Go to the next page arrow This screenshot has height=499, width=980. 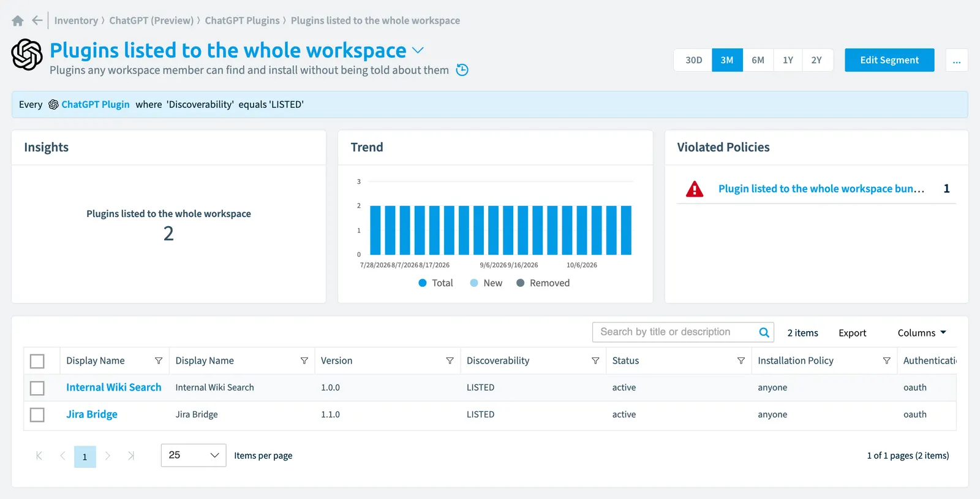click(x=108, y=455)
